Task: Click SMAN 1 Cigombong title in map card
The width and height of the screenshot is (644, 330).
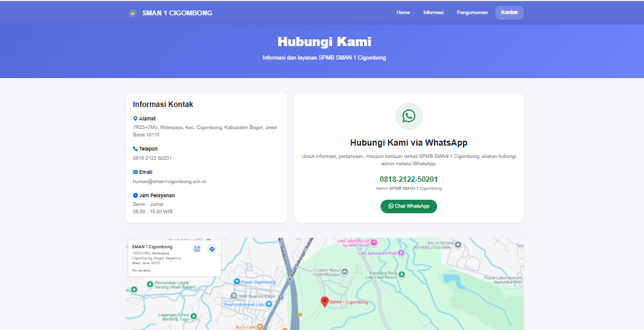Action: (152, 247)
